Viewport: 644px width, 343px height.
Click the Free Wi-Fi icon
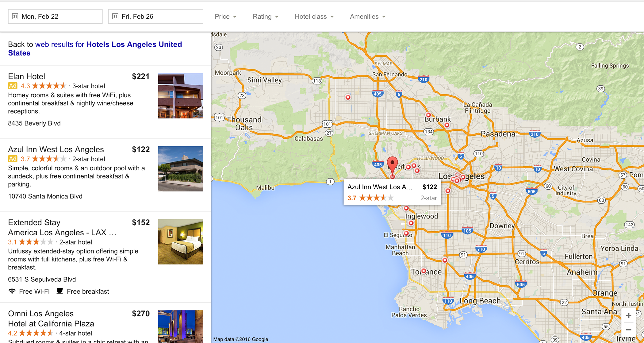tap(12, 291)
